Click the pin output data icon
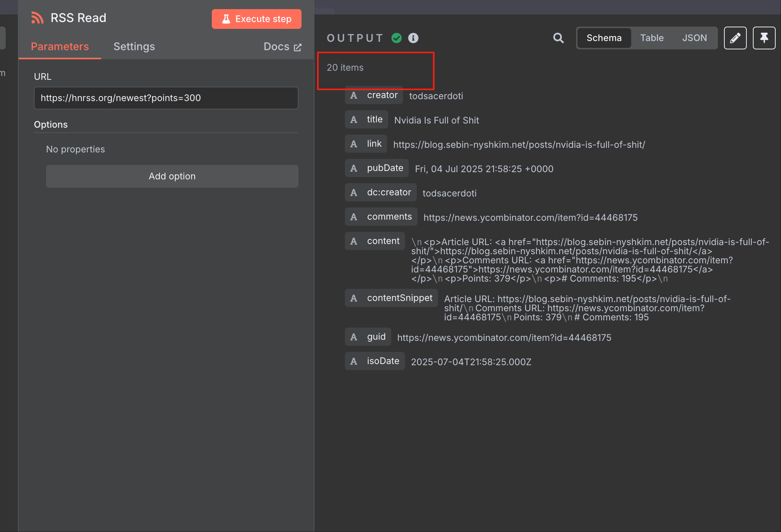This screenshot has width=781, height=532. [x=764, y=38]
